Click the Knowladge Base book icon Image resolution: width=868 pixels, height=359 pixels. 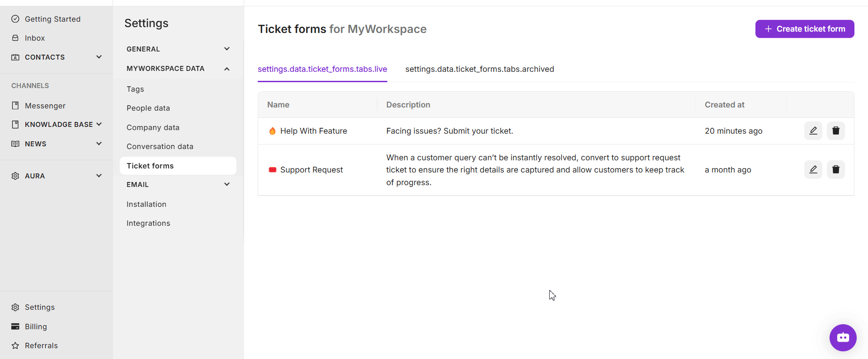click(x=15, y=124)
